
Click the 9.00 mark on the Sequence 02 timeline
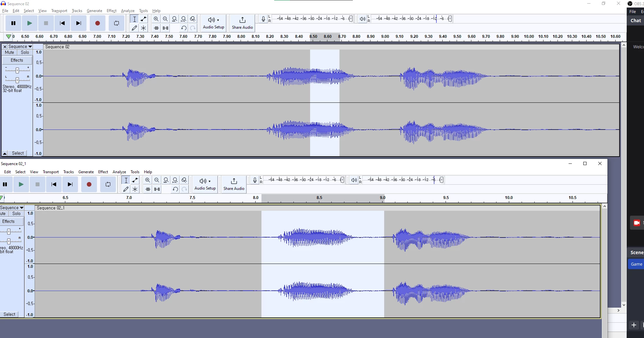pos(385,37)
